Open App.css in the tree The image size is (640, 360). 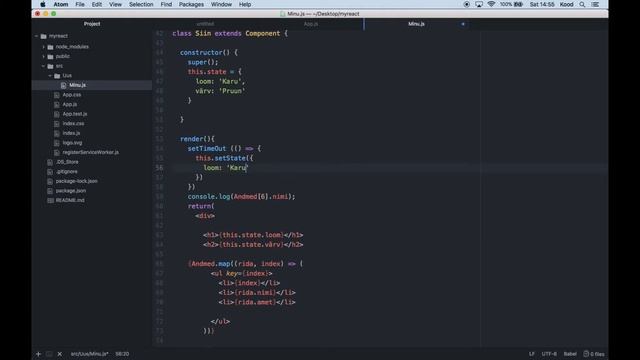click(x=72, y=95)
